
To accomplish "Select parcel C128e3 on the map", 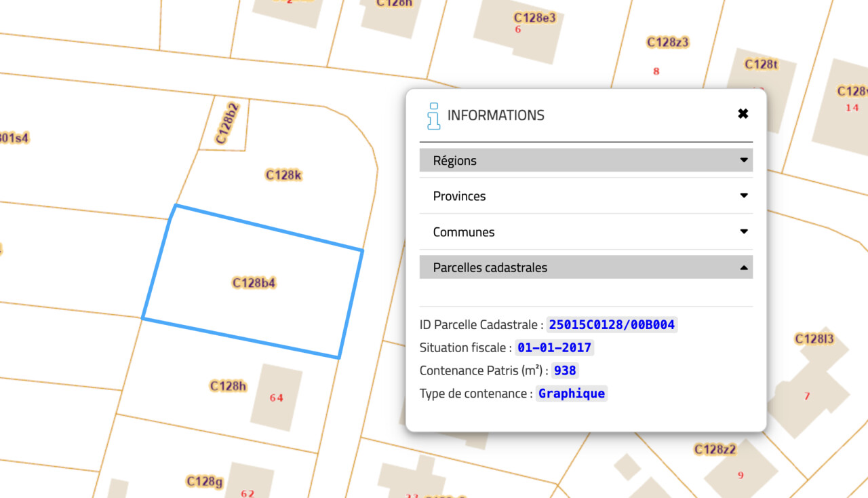I will (x=535, y=18).
